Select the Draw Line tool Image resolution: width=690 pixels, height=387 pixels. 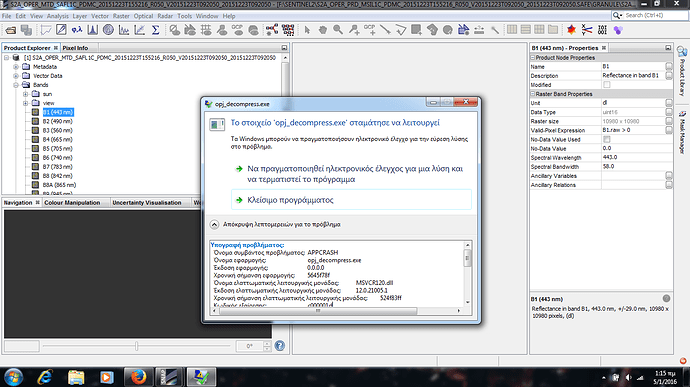385,30
